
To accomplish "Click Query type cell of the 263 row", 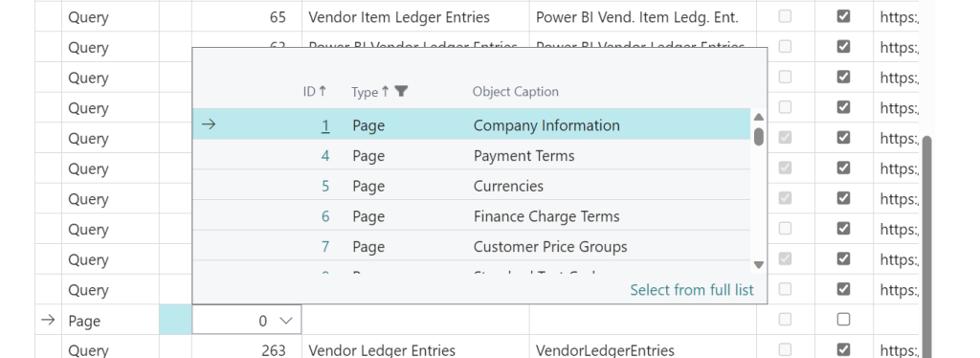I will 111,350.
